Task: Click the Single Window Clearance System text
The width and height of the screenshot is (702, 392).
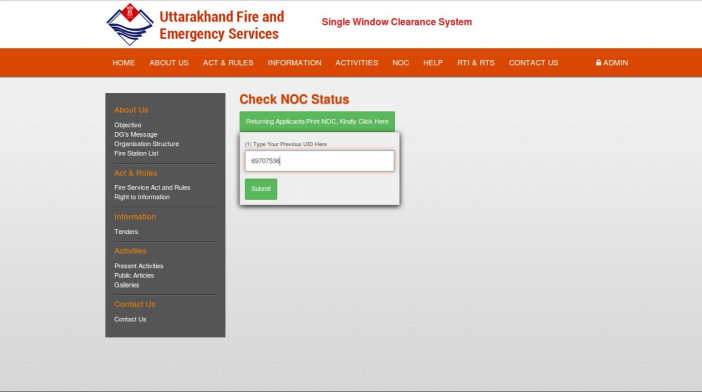Action: point(397,22)
